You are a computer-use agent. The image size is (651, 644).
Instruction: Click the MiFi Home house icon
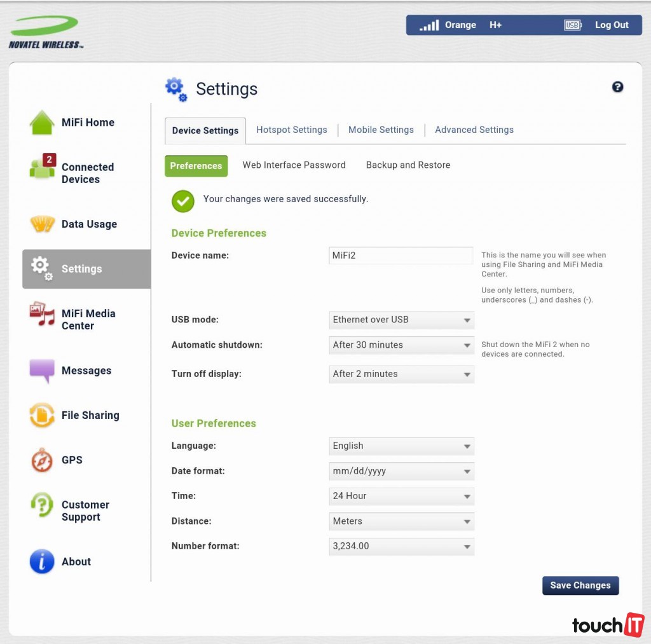tap(42, 123)
